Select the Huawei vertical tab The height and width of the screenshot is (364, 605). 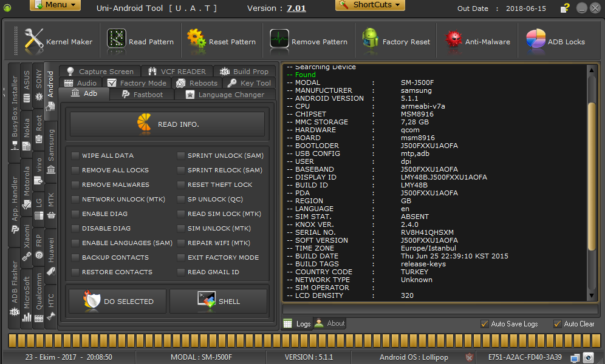[x=51, y=256]
